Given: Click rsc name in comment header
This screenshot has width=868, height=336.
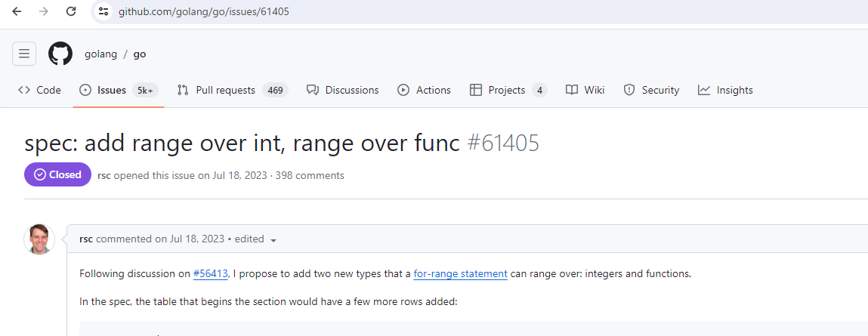Looking at the screenshot, I should tap(86, 239).
